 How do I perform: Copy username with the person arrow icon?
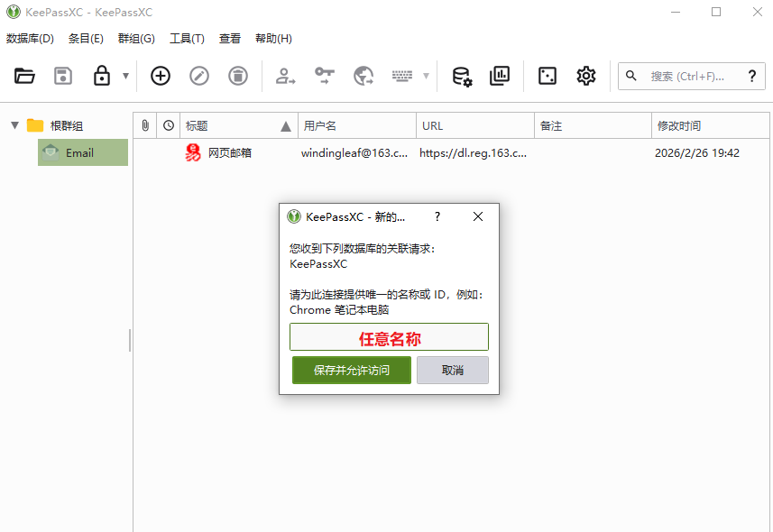tap(285, 76)
